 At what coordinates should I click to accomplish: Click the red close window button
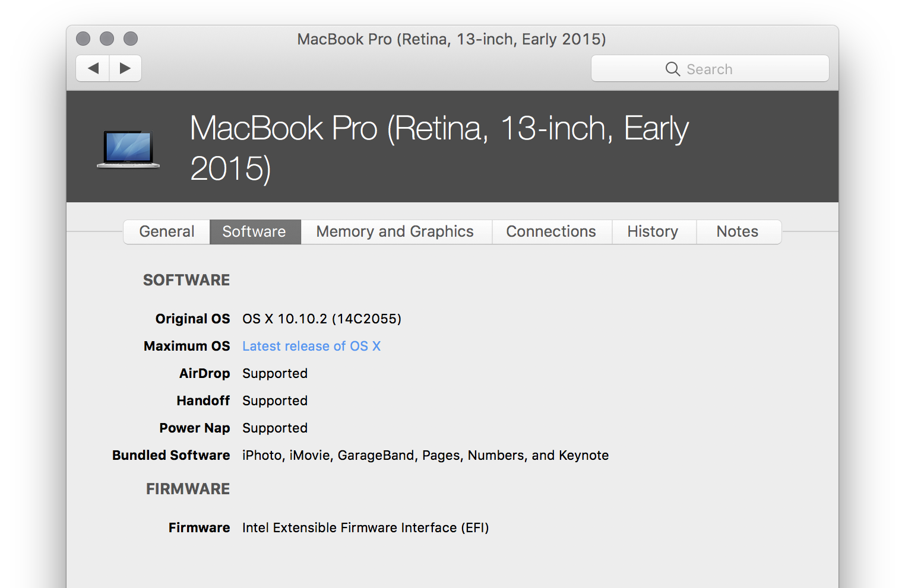point(83,39)
